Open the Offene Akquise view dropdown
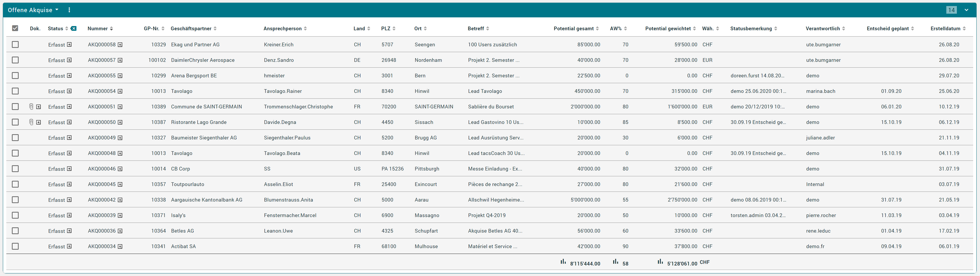Screen dimensions: 980x276 [x=33, y=10]
